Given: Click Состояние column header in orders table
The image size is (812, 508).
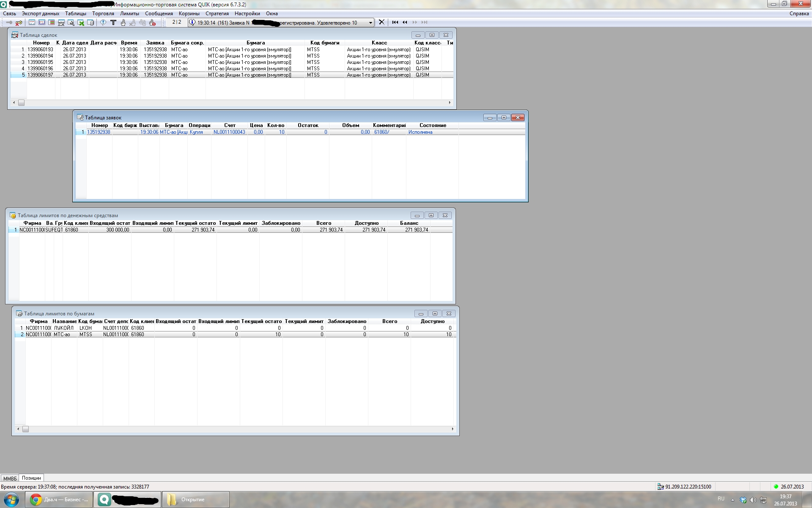Looking at the screenshot, I should pyautogui.click(x=433, y=125).
